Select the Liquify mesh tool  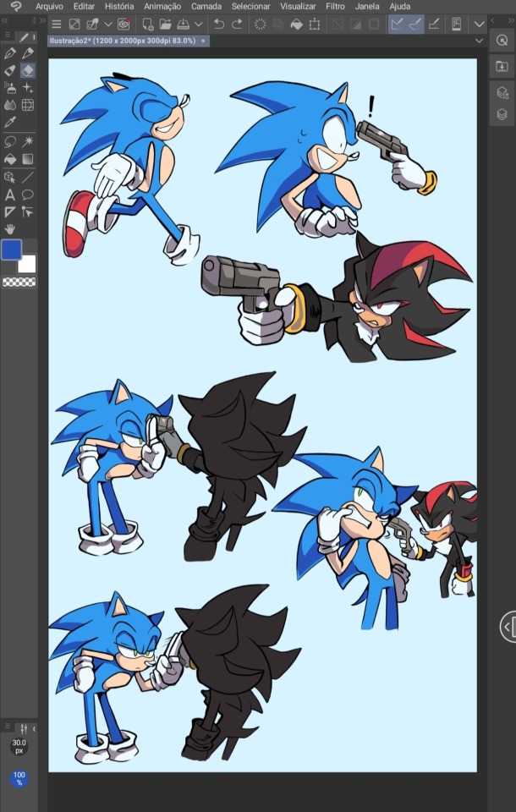pyautogui.click(x=27, y=105)
